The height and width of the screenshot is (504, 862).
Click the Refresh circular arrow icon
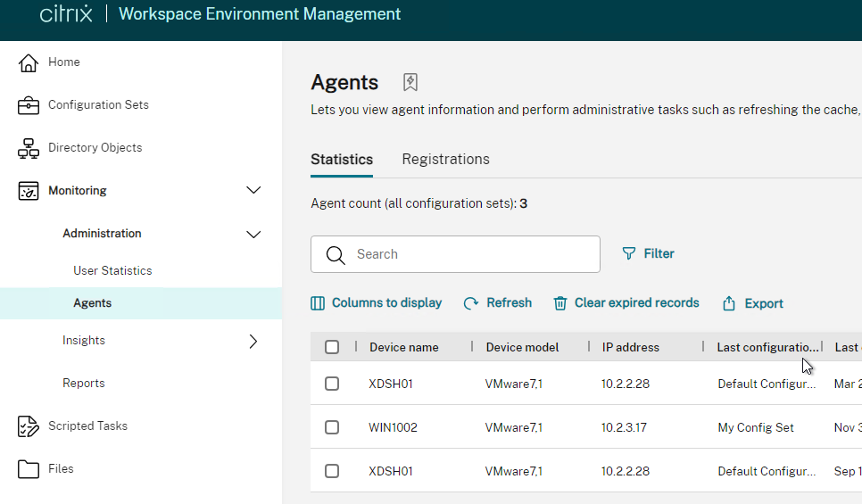(471, 303)
